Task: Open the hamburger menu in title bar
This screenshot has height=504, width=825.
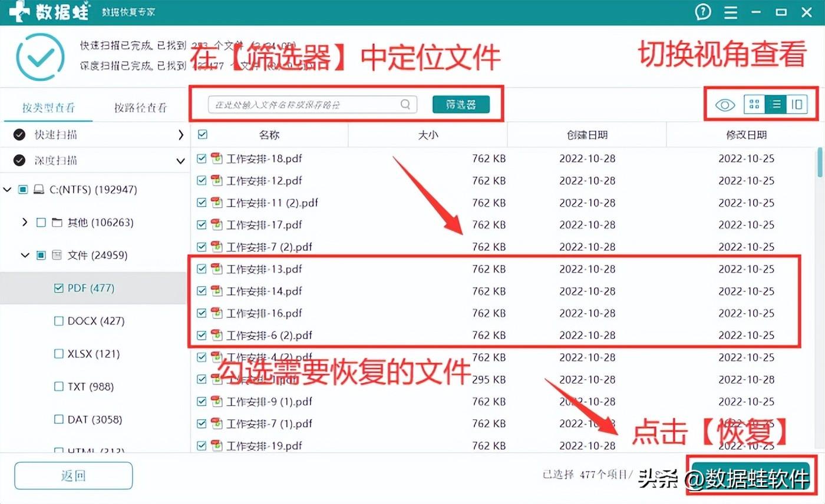Action: point(730,12)
